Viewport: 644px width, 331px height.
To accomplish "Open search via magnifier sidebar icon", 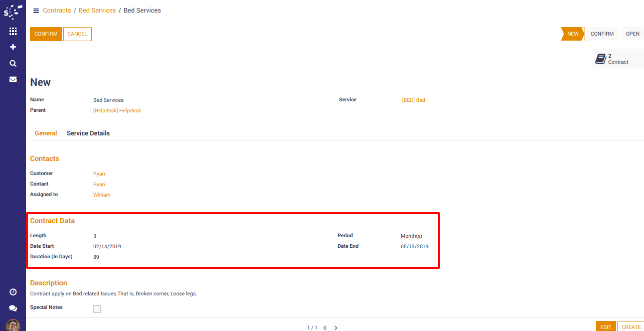I will click(13, 64).
